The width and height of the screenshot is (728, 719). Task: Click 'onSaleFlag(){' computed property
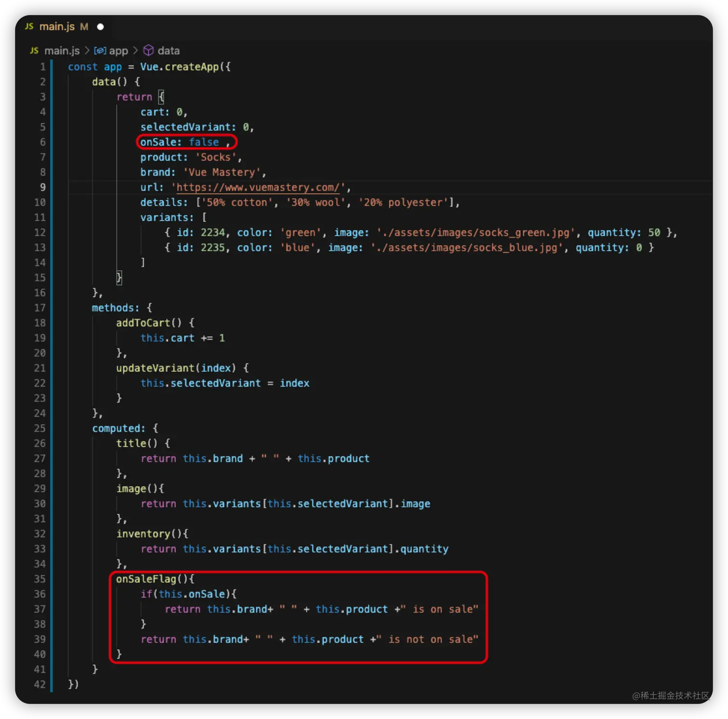(155, 579)
